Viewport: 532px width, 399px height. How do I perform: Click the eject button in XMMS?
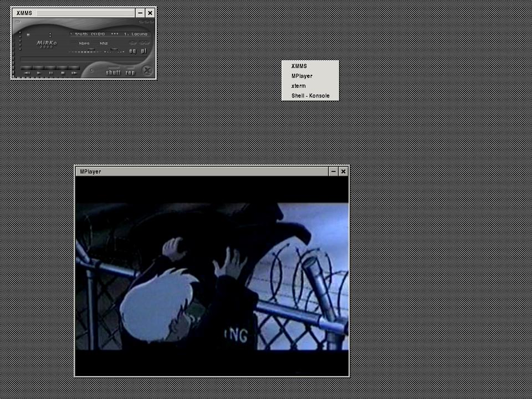point(92,71)
